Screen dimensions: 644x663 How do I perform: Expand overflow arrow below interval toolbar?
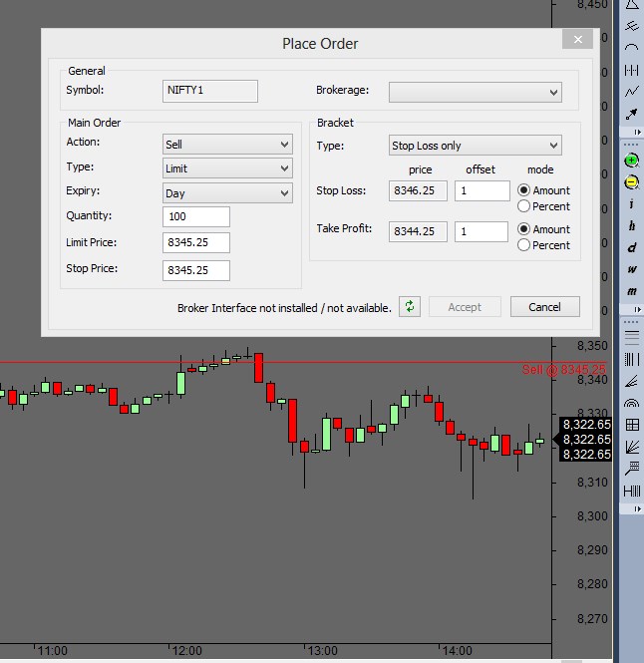point(637,309)
